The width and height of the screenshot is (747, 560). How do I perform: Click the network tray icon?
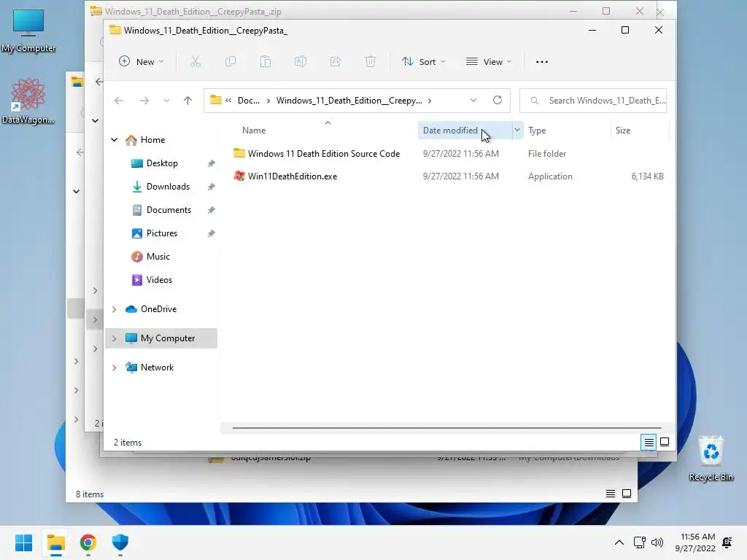(x=639, y=542)
